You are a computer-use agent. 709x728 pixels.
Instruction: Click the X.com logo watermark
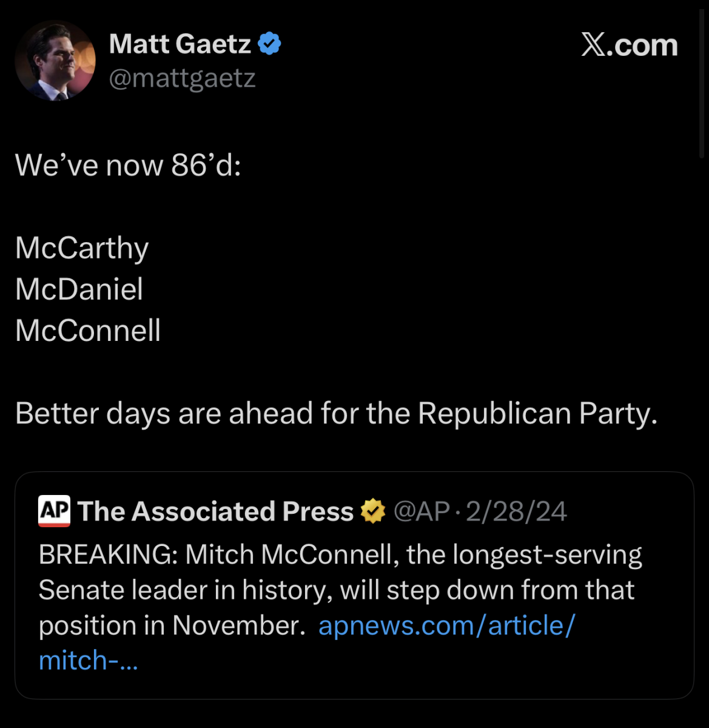click(629, 45)
